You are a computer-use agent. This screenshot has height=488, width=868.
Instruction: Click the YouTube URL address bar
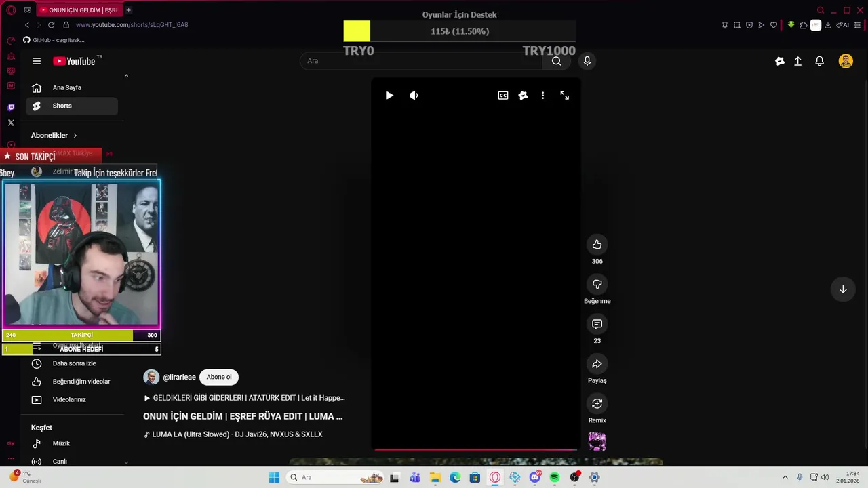[x=132, y=25]
